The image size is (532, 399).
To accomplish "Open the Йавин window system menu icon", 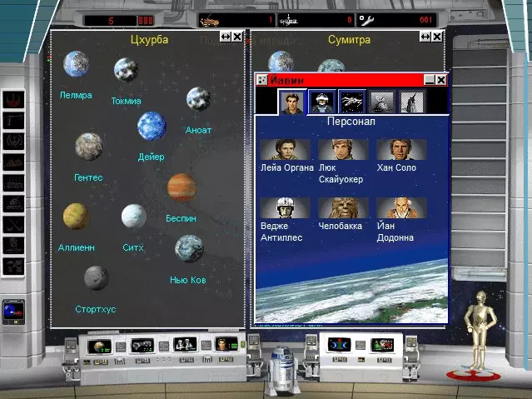I will coord(261,80).
